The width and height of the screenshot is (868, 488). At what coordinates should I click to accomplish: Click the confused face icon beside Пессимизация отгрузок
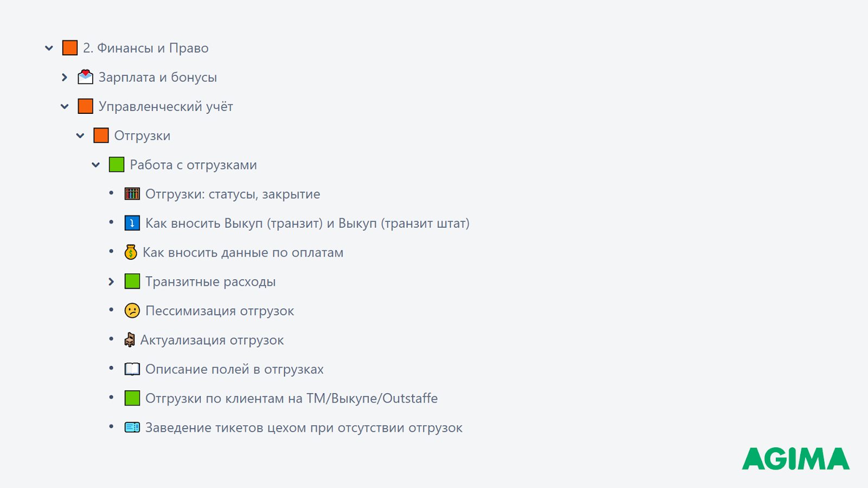tap(132, 311)
